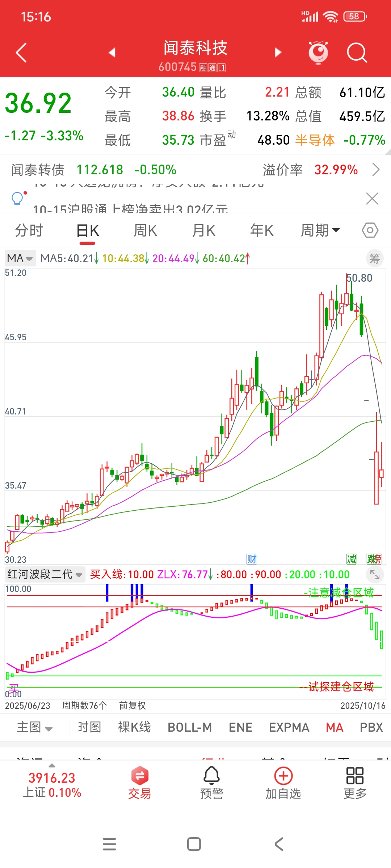Tap the 交易 trade icon
Image resolution: width=391 pixels, height=868 pixels.
pyautogui.click(x=139, y=783)
